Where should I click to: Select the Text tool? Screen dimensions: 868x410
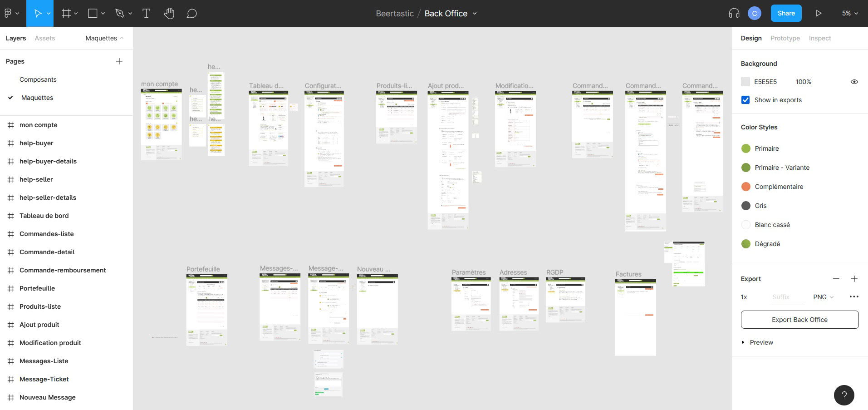click(146, 13)
